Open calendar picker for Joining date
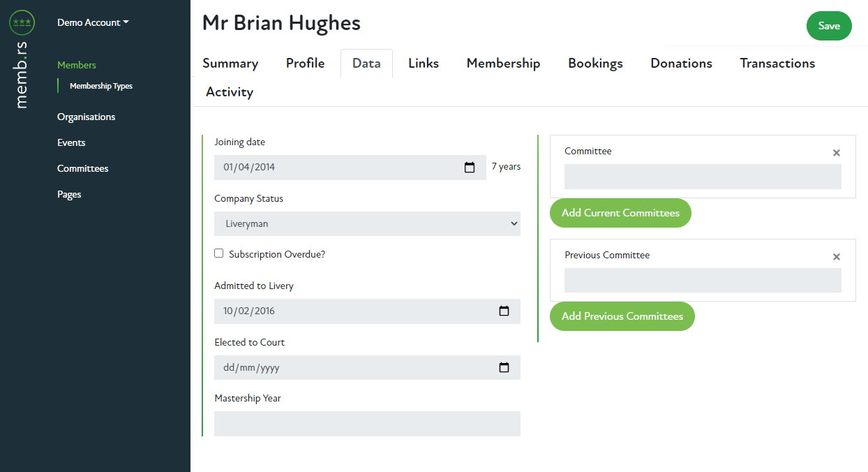Viewport: 868px width, 472px height. click(x=470, y=168)
